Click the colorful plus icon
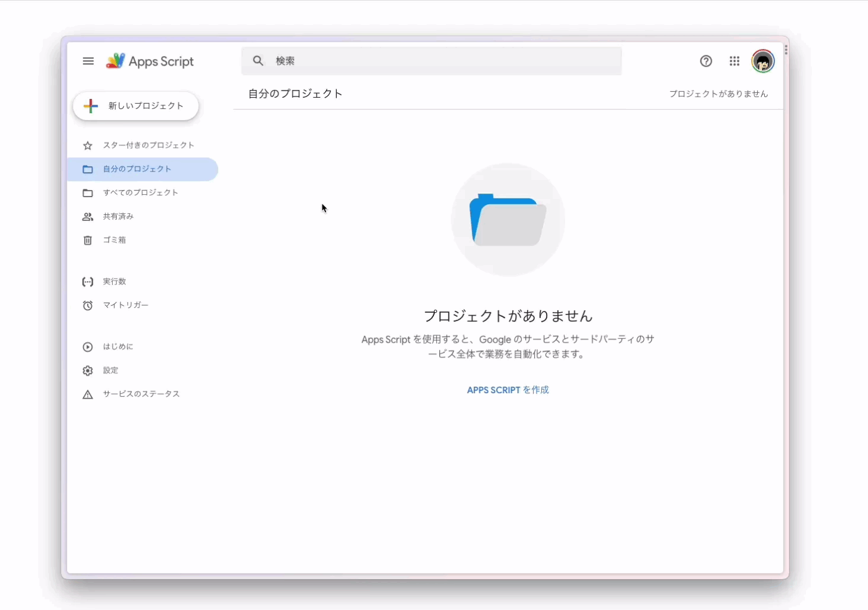The height and width of the screenshot is (610, 868). (91, 106)
